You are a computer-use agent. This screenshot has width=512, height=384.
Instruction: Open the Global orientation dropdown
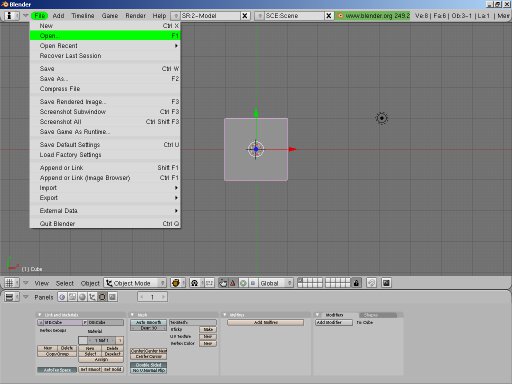(x=276, y=283)
